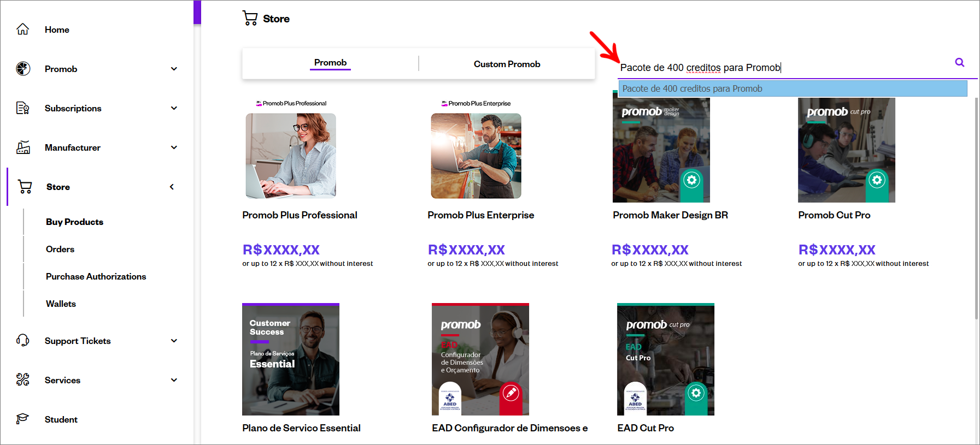This screenshot has width=980, height=445.
Task: Open Promob Plus Enterprise product title
Action: point(480,215)
